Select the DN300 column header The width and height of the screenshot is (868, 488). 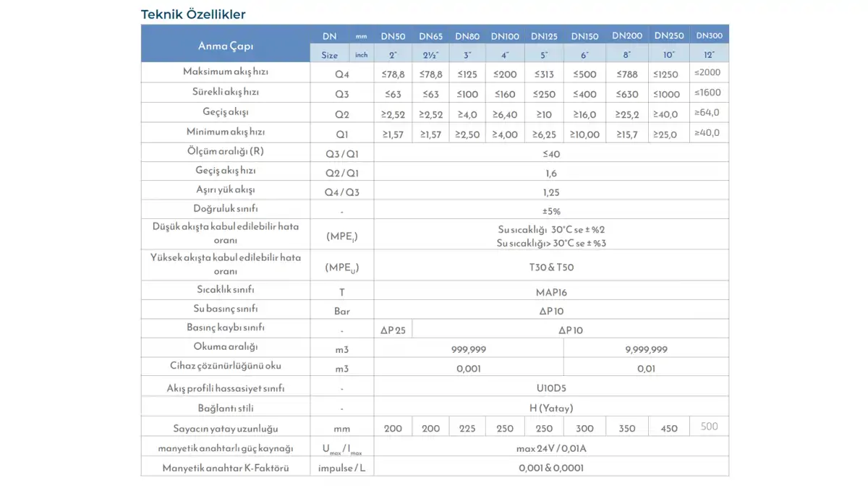[x=709, y=35]
